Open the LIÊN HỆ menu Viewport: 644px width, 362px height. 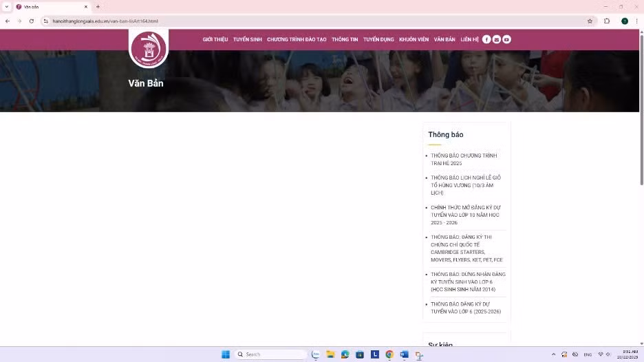[x=469, y=39]
